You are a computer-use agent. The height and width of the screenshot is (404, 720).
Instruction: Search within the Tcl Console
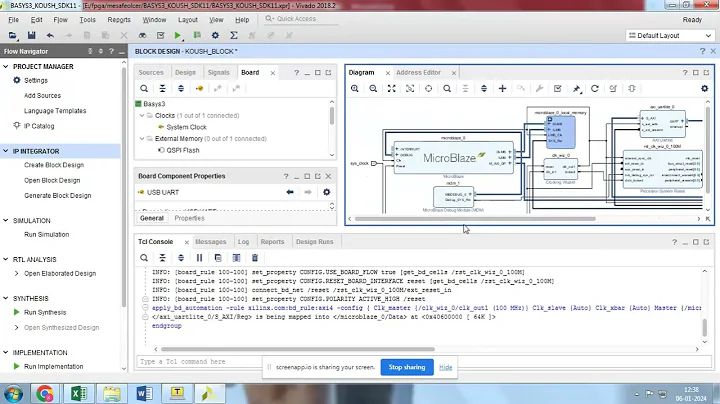pyautogui.click(x=144, y=258)
